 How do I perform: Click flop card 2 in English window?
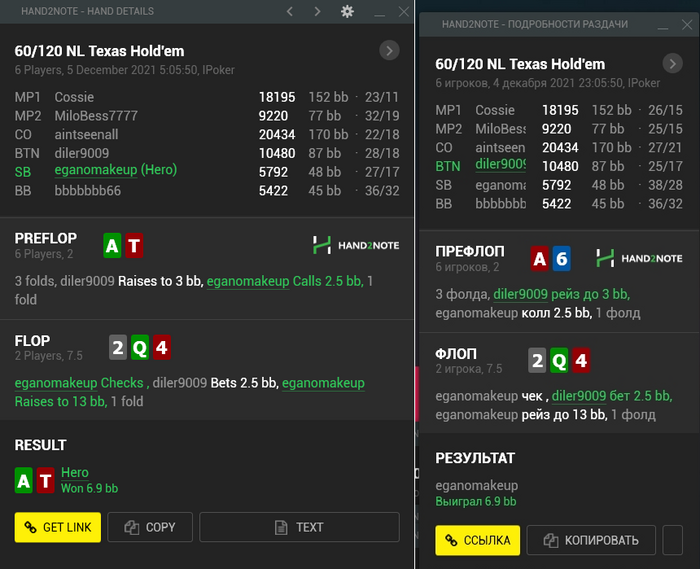point(118,347)
